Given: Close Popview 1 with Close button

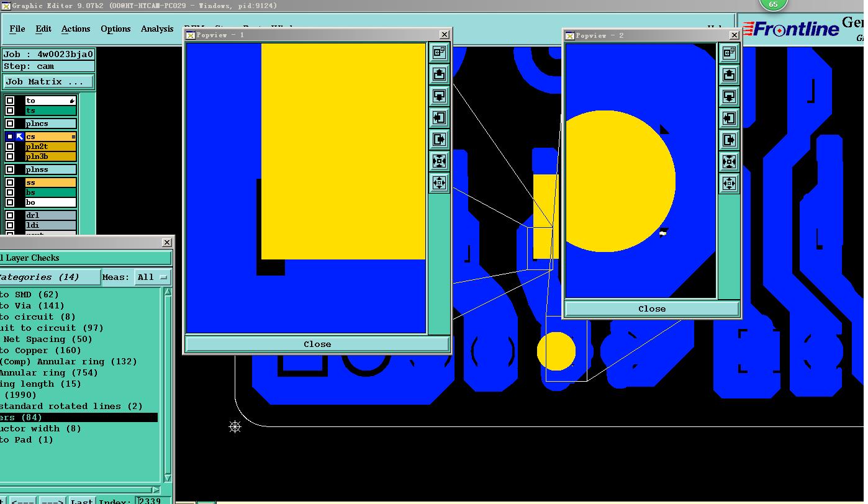Looking at the screenshot, I should pos(317,344).
